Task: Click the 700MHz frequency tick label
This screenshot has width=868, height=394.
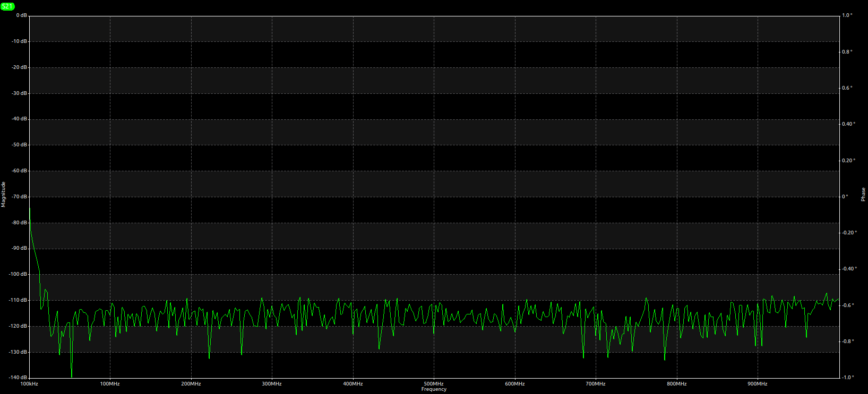Action: [x=596, y=383]
